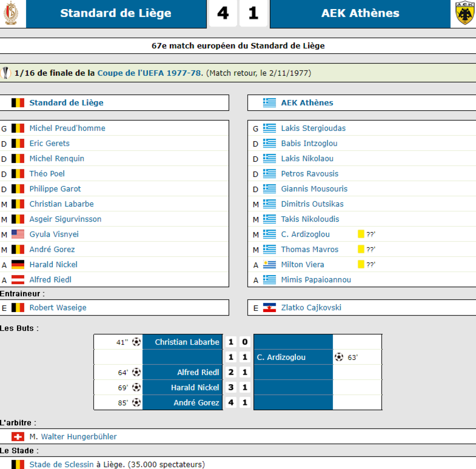
Task: Click the soccer ball icon beside 63'
Action: click(339, 357)
